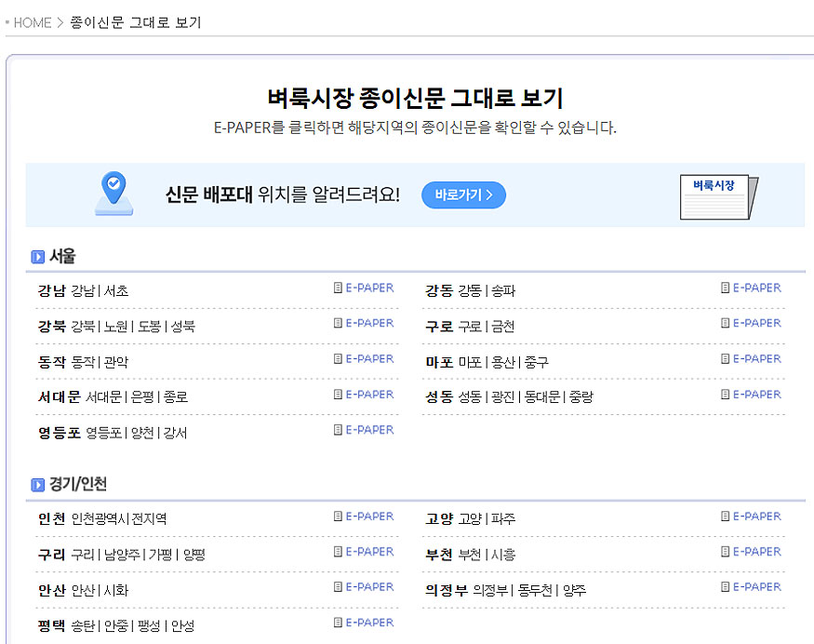Open E-PAPER for 인천광역시 전지역 row

(364, 517)
